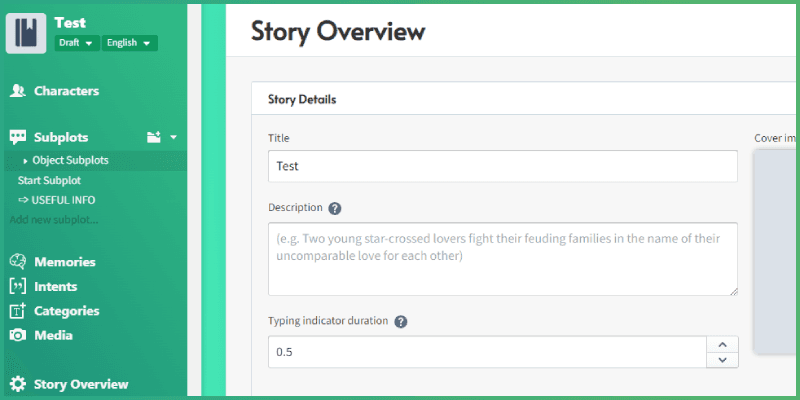
Task: Open the Subplots dropdown arrow menu
Action: coord(173,138)
